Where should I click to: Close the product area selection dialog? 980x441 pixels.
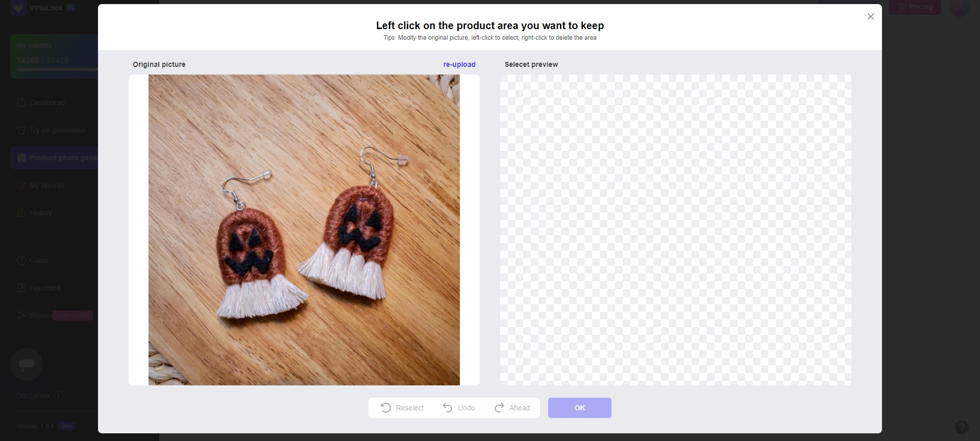[x=871, y=16]
